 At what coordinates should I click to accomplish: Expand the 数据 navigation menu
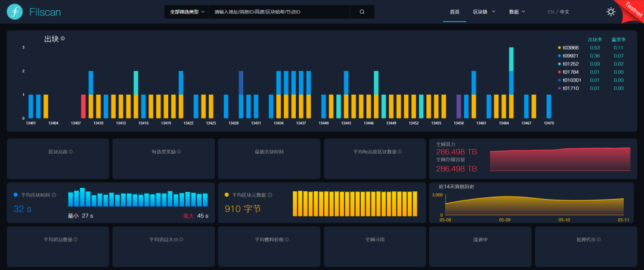[517, 12]
